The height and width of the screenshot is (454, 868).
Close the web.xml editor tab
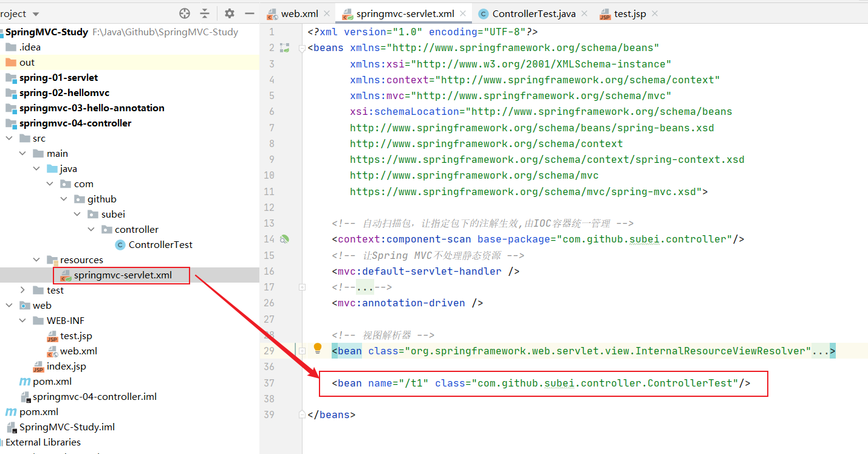tap(327, 13)
